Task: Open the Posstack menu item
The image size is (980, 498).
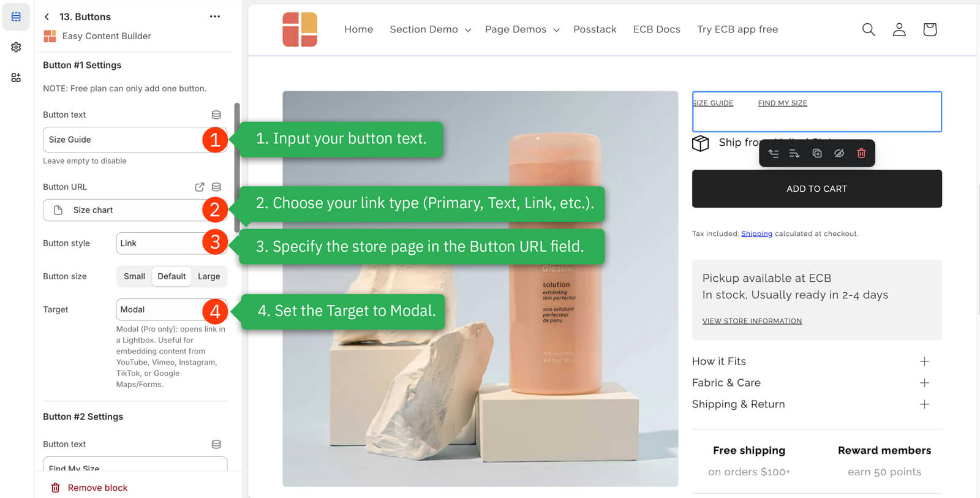Action: tap(594, 29)
